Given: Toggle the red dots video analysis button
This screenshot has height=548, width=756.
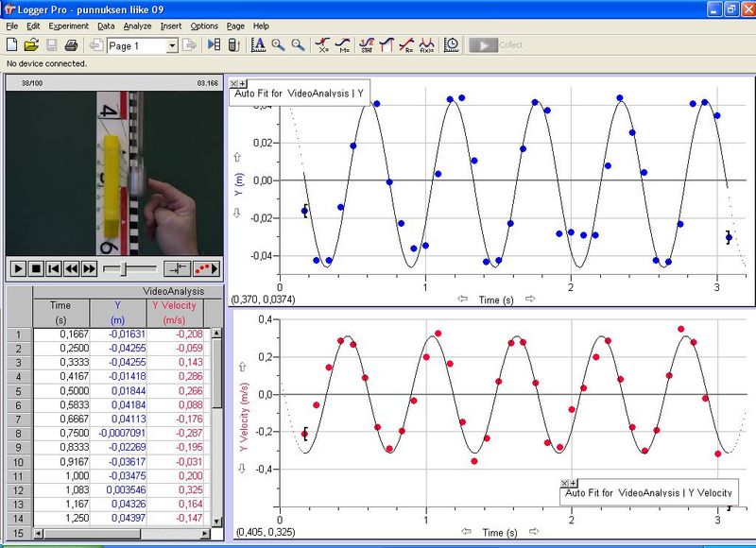Looking at the screenshot, I should click(x=204, y=268).
